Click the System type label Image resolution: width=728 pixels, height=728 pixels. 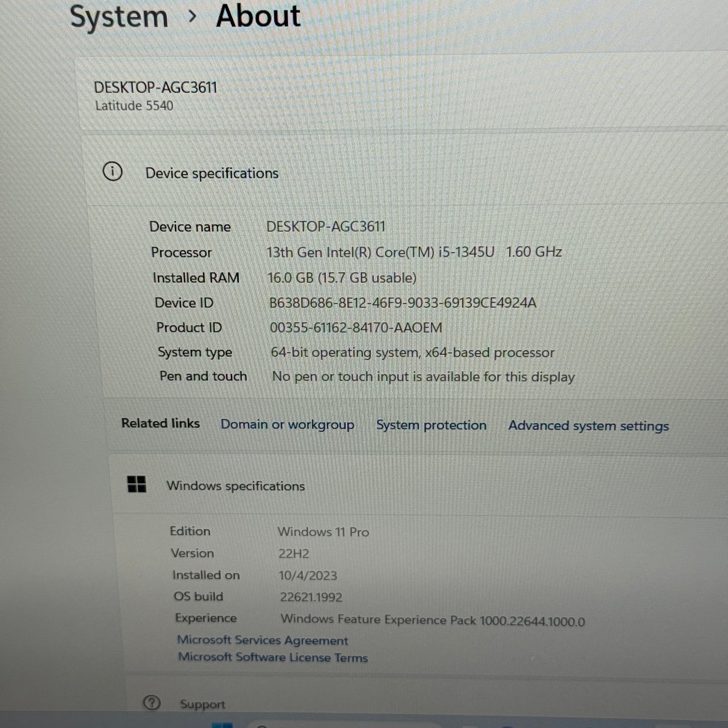(195, 352)
